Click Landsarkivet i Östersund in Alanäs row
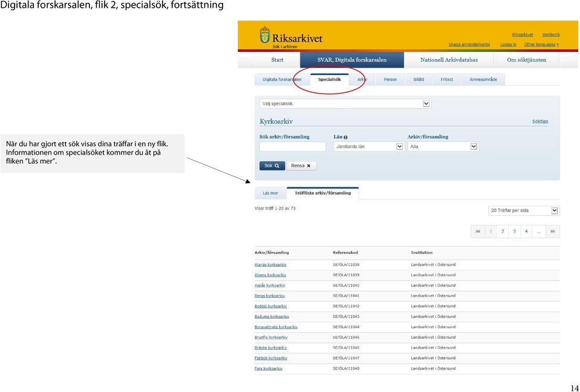580x392 pixels. click(x=433, y=265)
